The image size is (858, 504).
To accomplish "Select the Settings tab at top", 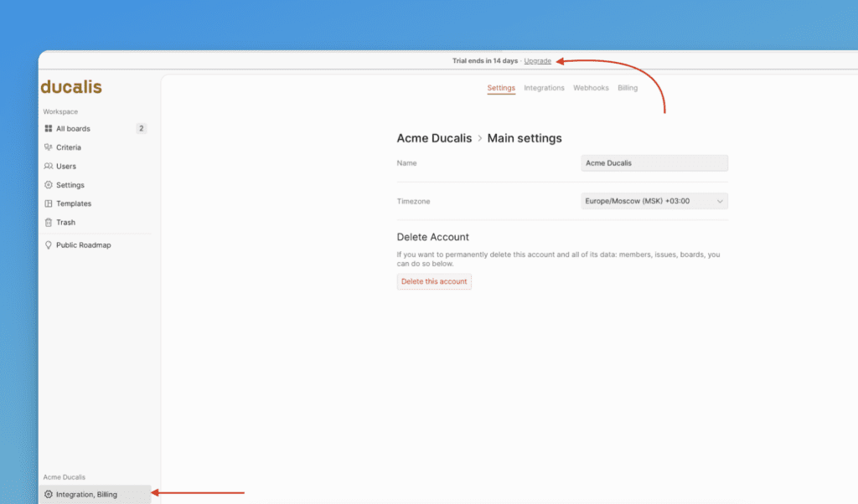I will click(x=501, y=88).
